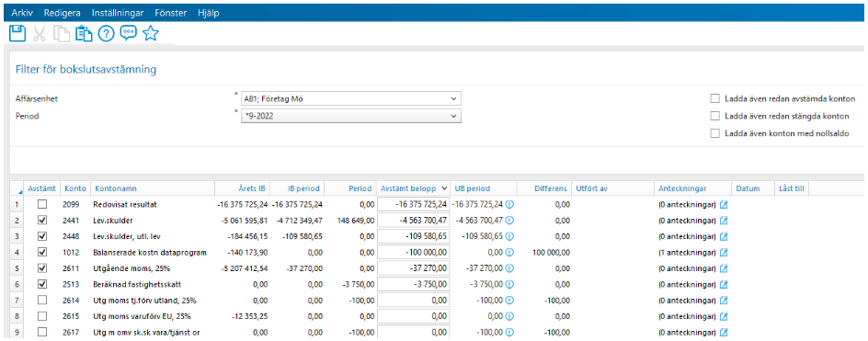Enable Ladda även redan avstämda konton
Image resolution: width=868 pixels, height=341 pixels.
[x=714, y=99]
